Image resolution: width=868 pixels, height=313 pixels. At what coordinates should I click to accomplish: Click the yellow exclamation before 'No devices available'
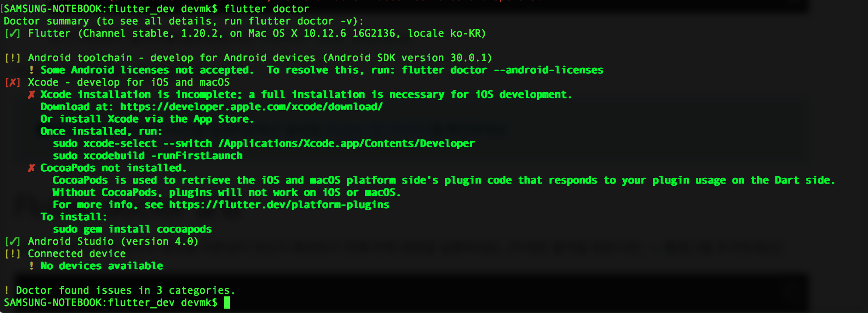coord(31,266)
